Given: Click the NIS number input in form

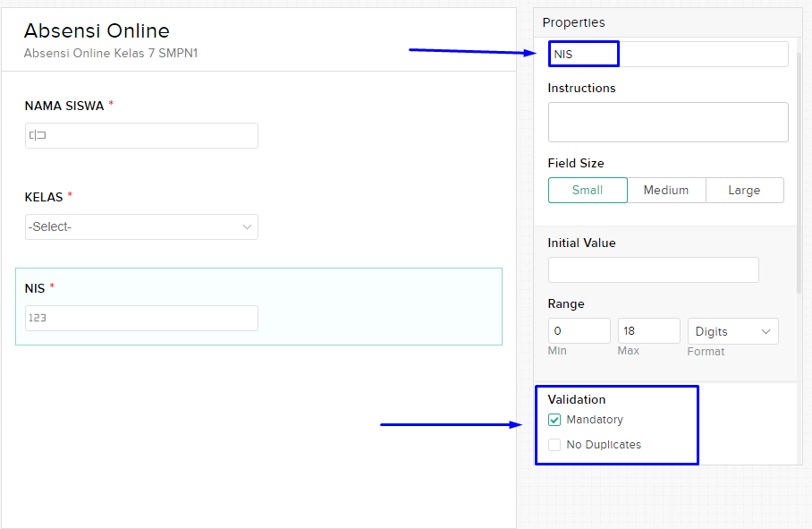Looking at the screenshot, I should coord(141,318).
